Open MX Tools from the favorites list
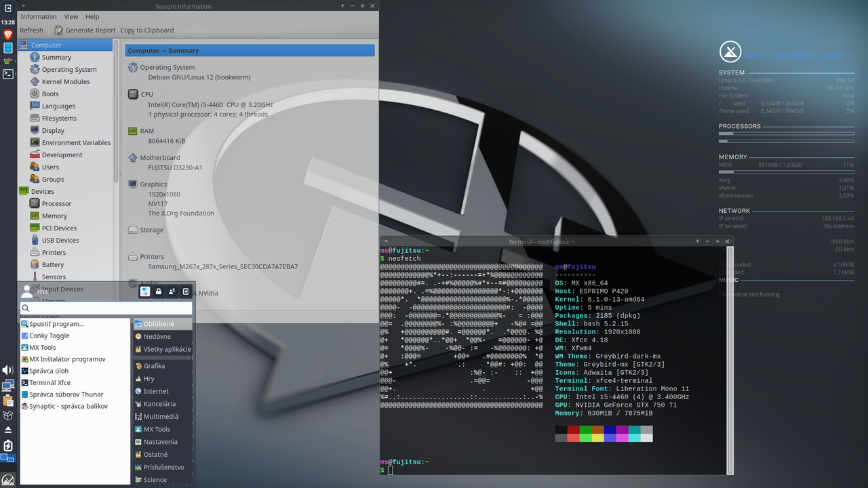The image size is (868, 488). 39,348
